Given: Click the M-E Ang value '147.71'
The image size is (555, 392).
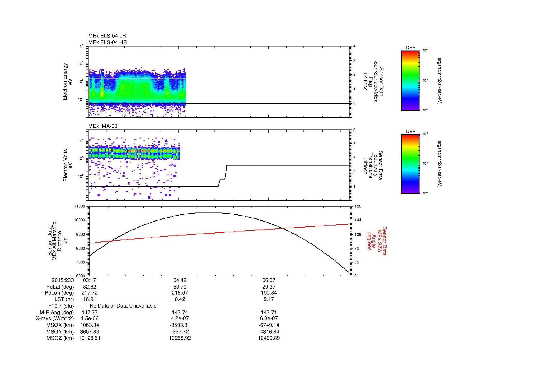Looking at the screenshot, I should click(269, 312).
